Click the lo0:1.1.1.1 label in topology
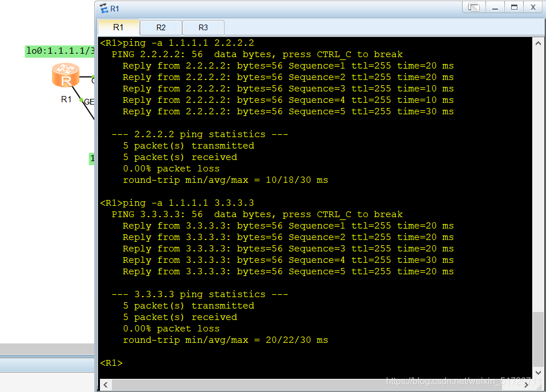This screenshot has width=546, height=392. pos(60,51)
